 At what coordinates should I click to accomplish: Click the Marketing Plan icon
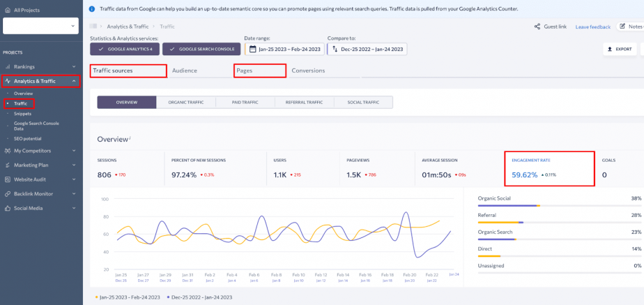pyautogui.click(x=8, y=165)
